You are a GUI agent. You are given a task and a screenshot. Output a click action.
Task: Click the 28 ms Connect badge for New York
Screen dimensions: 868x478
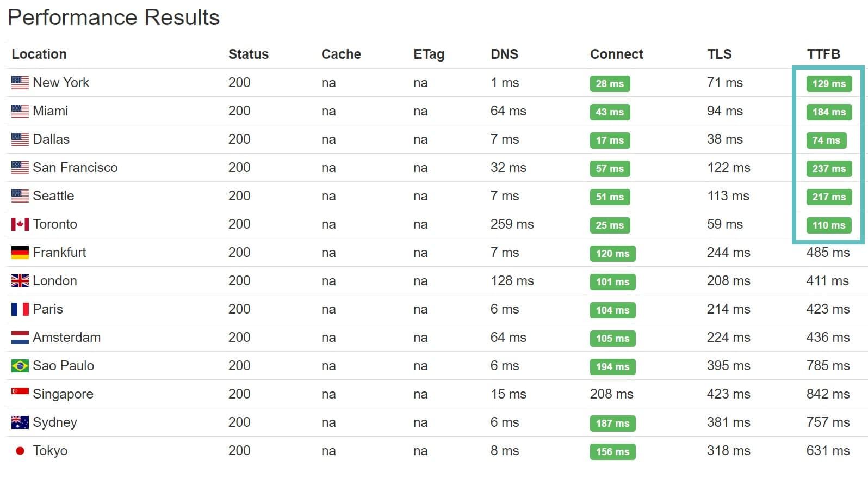click(610, 84)
